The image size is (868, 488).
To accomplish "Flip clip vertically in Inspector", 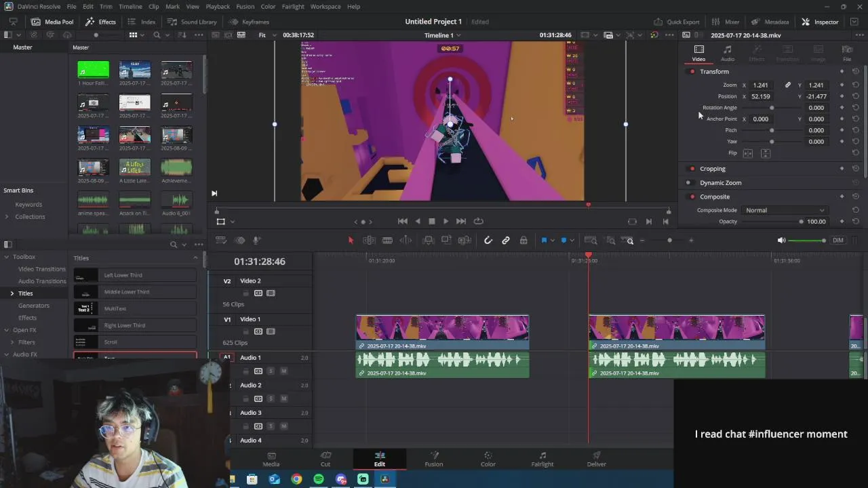I will pyautogui.click(x=765, y=153).
